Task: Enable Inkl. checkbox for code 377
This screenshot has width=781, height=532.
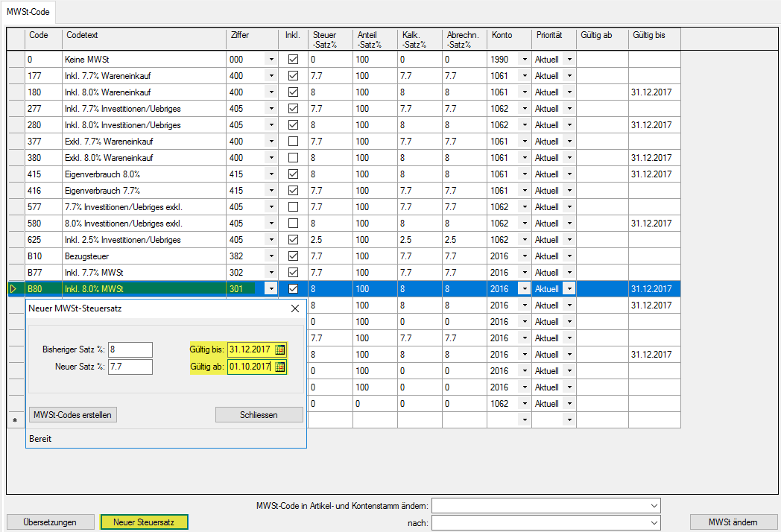Action: click(x=293, y=141)
